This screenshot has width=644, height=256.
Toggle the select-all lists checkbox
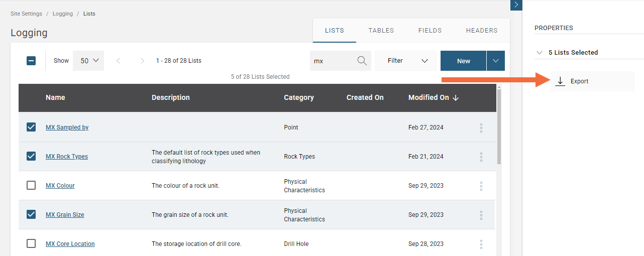point(31,61)
